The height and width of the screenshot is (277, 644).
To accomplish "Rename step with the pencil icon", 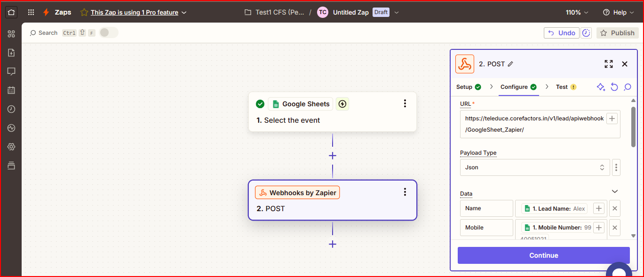I will [511, 64].
